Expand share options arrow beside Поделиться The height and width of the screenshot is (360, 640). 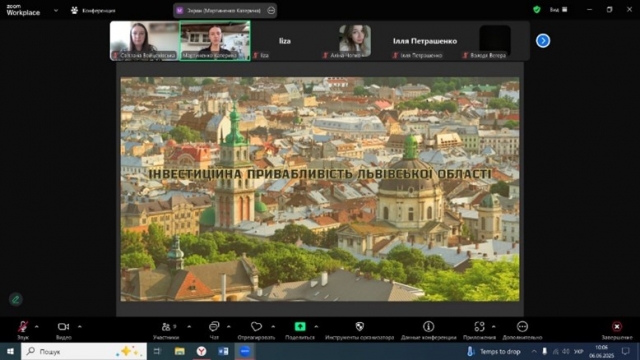[x=316, y=327]
